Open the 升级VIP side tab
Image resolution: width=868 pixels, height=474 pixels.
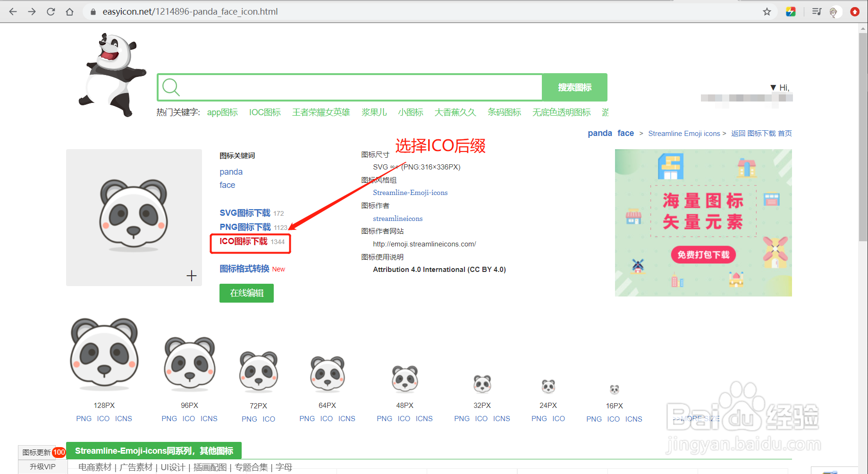pyautogui.click(x=42, y=466)
